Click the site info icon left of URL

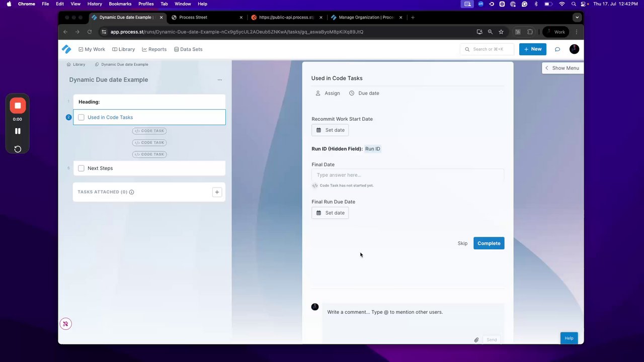coord(104,32)
